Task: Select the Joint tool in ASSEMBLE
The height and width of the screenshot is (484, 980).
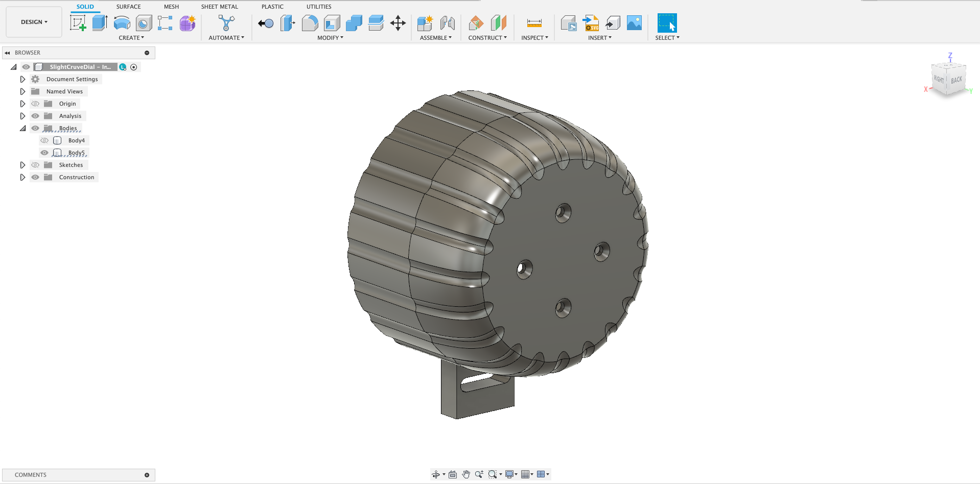Action: pyautogui.click(x=447, y=22)
